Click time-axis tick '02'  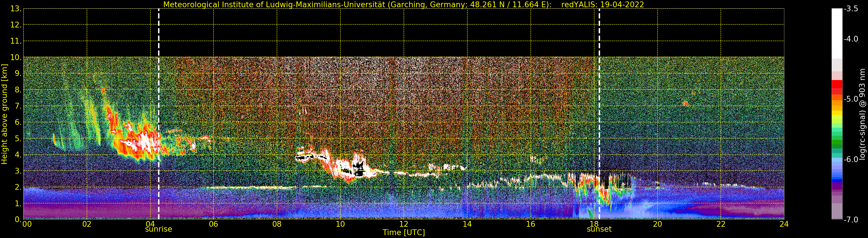[x=87, y=224]
